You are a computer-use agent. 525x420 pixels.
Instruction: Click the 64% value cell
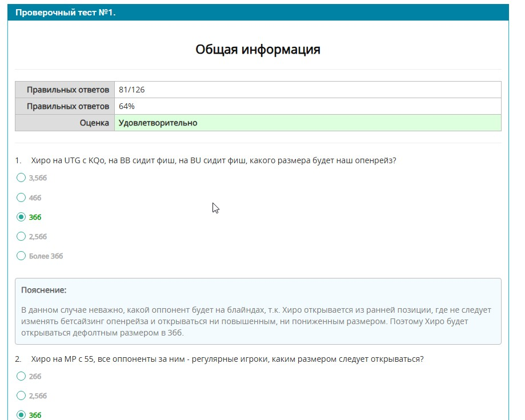click(x=308, y=106)
